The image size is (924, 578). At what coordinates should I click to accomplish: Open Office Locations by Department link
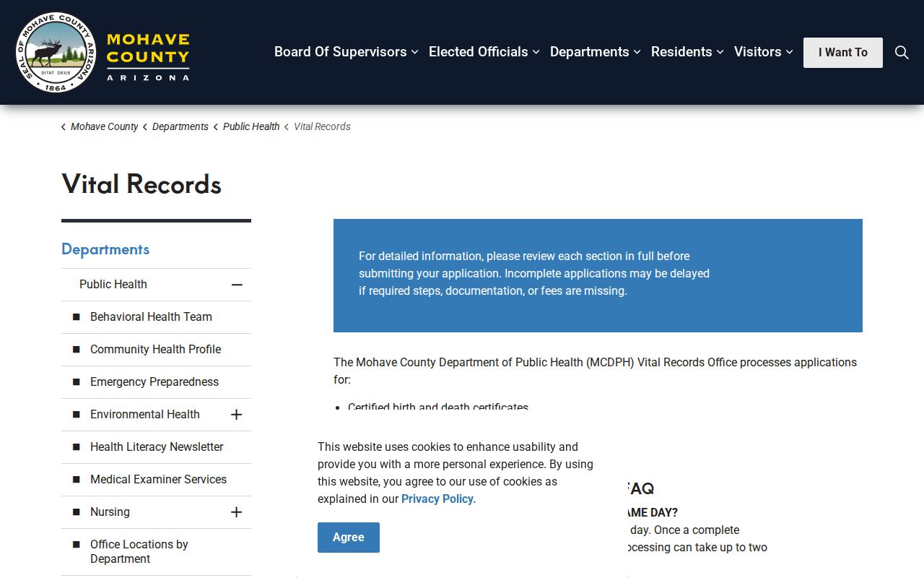coord(139,552)
